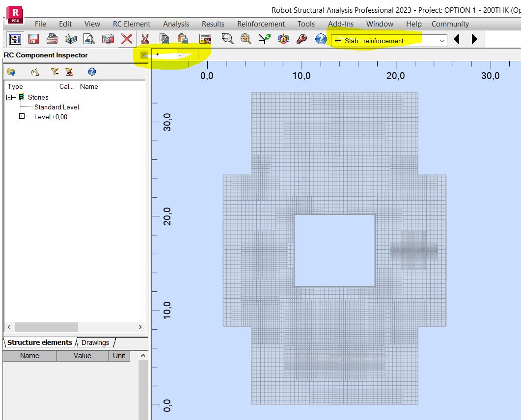Delete selection with the red X icon
Image resolution: width=521 pixels, height=420 pixels.
point(127,39)
